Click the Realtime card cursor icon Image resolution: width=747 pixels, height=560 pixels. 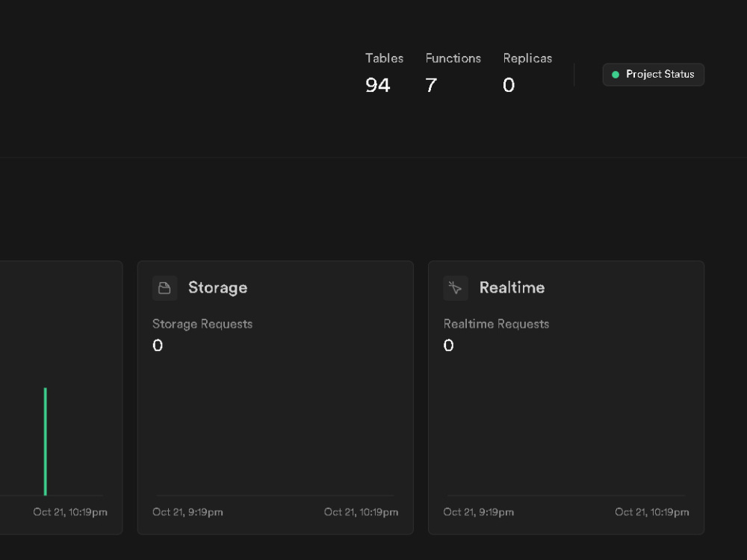click(456, 288)
